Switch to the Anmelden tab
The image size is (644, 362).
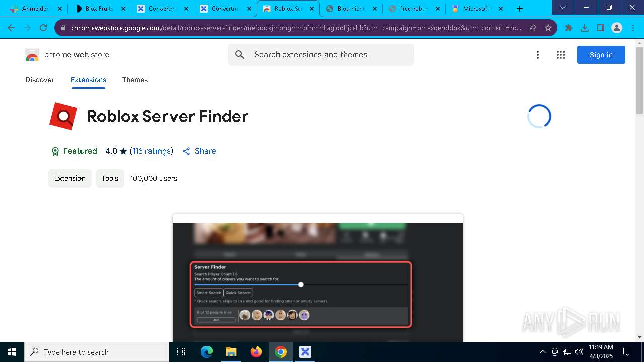(35, 9)
